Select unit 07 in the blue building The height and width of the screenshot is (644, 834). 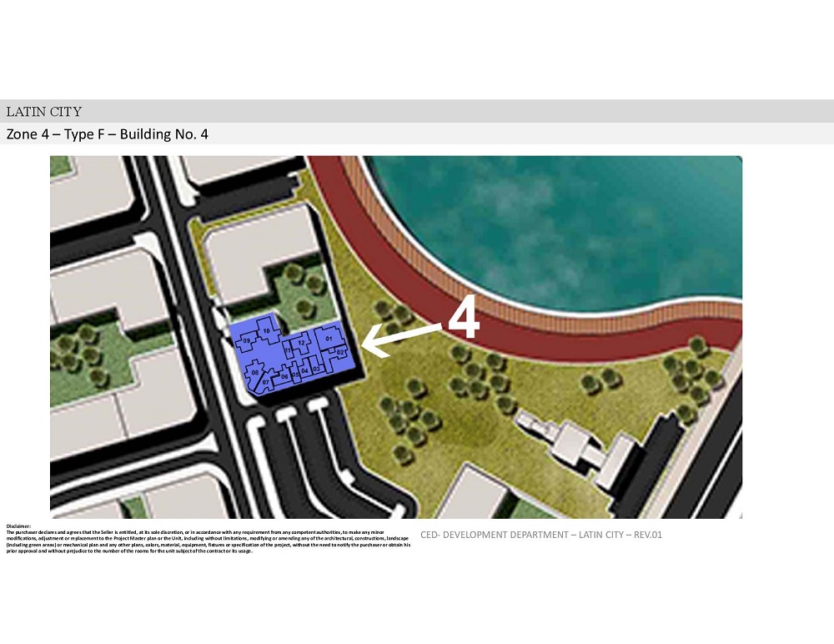(x=266, y=383)
